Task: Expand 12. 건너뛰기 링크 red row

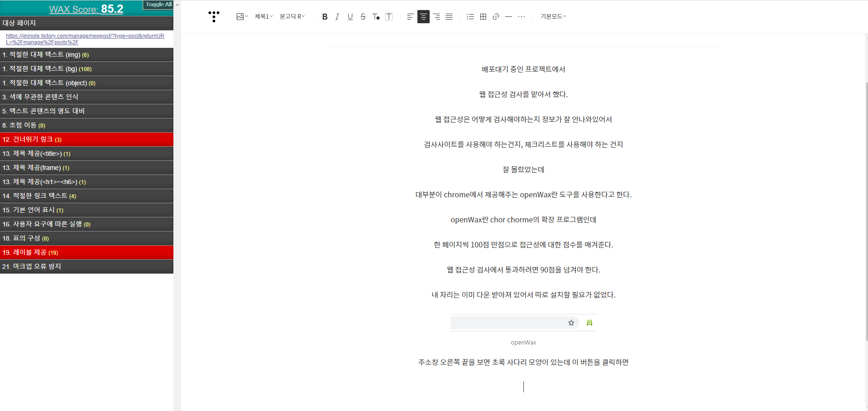Action: click(86, 139)
